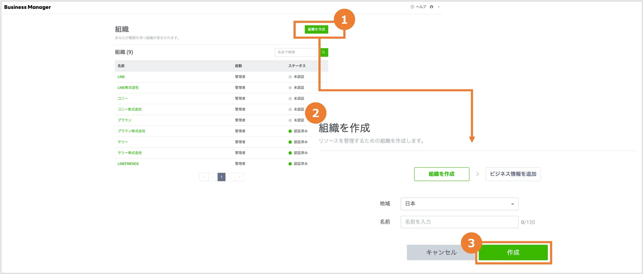The height and width of the screenshot is (275, 644).
Task: Click the 名前で検索 search field
Action: [x=295, y=52]
